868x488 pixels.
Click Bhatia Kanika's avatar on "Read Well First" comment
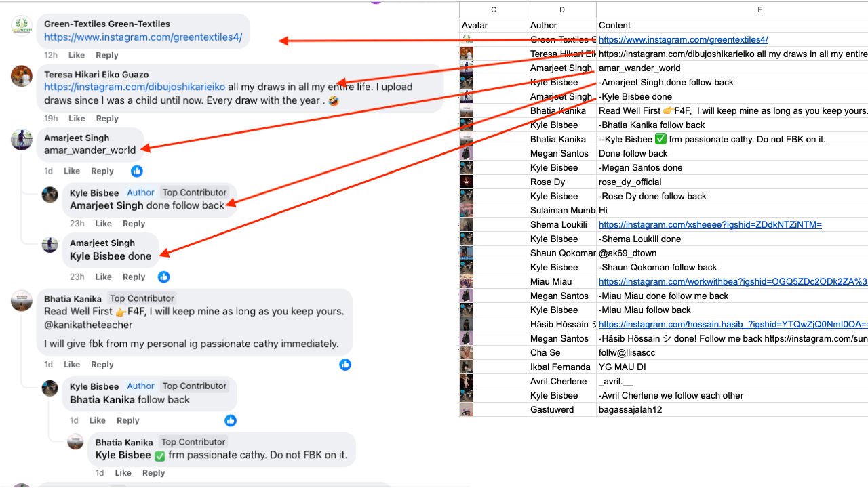pos(22,300)
